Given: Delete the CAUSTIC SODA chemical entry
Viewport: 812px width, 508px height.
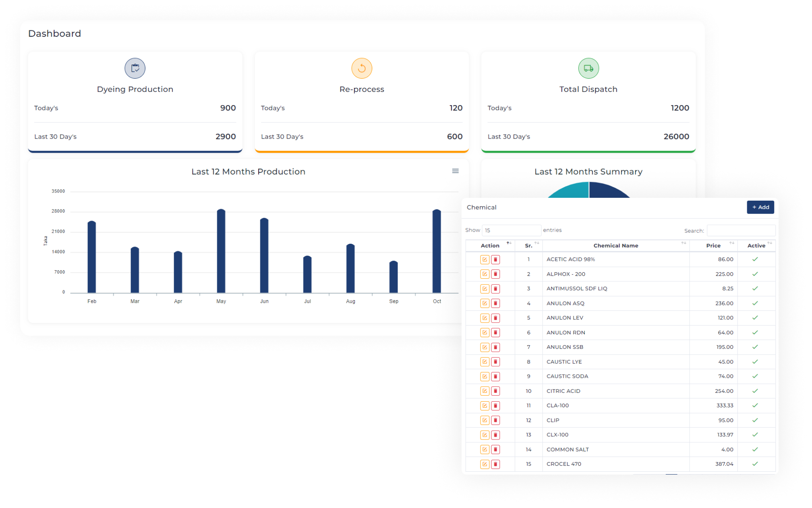Looking at the screenshot, I should (x=495, y=376).
